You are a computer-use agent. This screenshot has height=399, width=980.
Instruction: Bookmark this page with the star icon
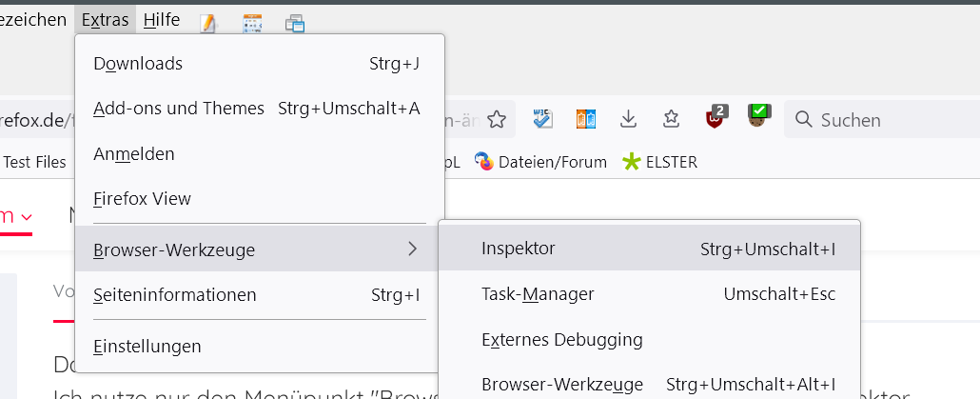(x=496, y=119)
